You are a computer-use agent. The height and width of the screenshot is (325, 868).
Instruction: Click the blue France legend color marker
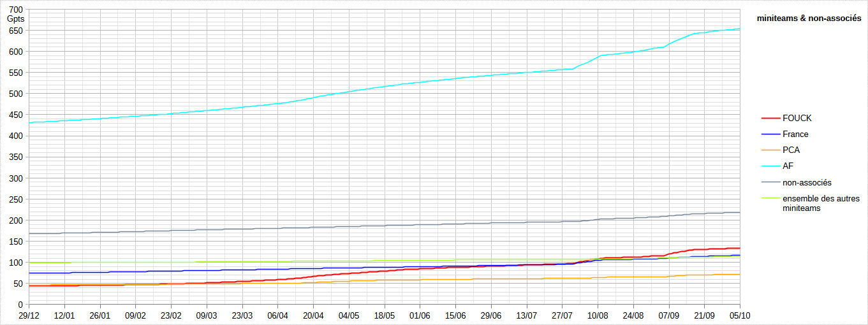(x=770, y=134)
